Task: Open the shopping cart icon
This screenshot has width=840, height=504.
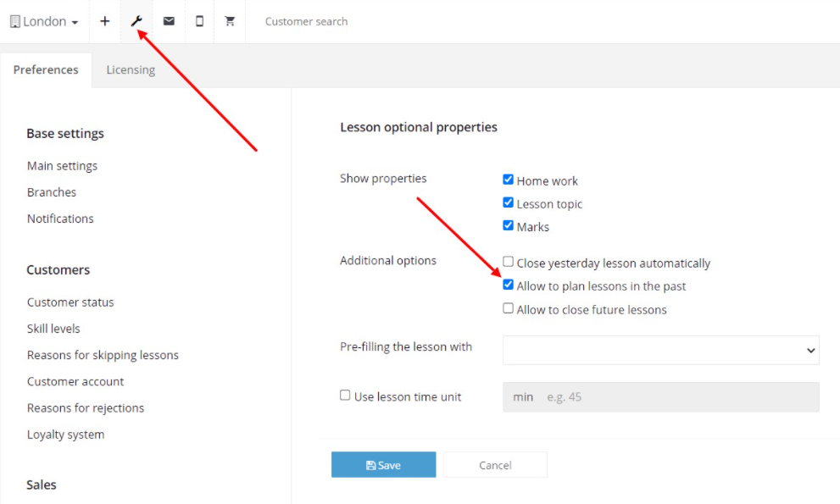Action: (x=230, y=21)
